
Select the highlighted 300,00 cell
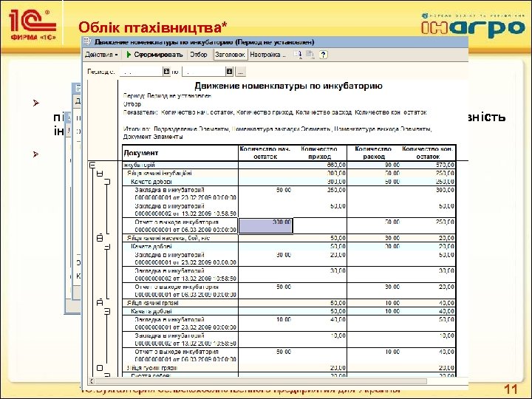click(x=266, y=225)
